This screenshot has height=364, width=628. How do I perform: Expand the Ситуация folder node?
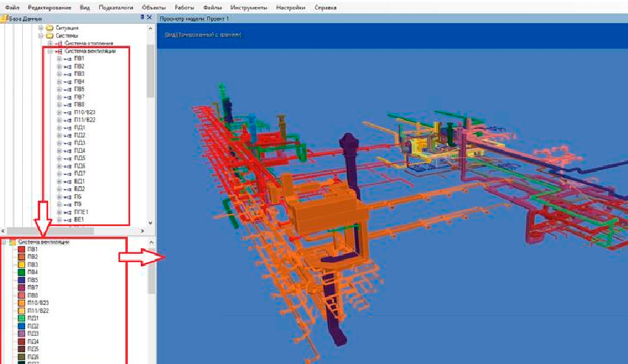coord(41,27)
